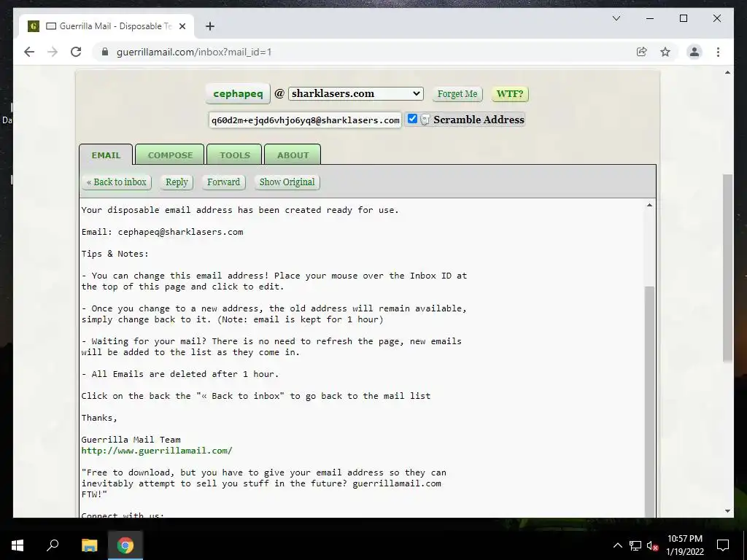Click the Forward button
The image size is (747, 560).
(x=223, y=182)
